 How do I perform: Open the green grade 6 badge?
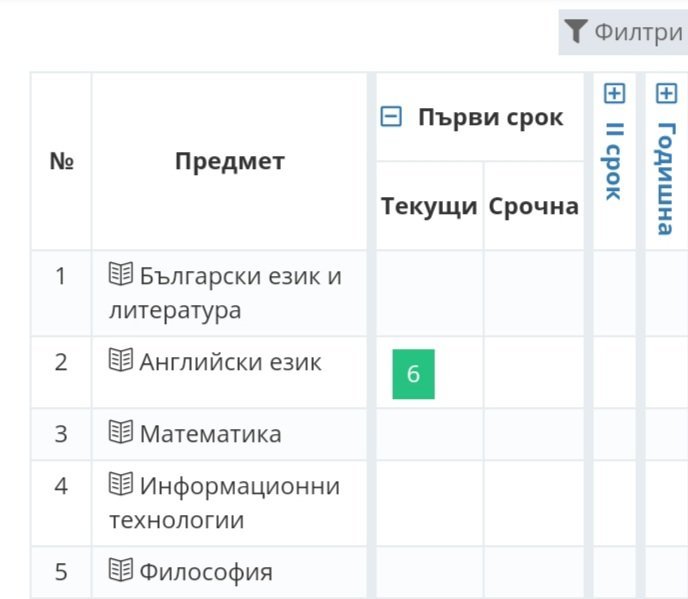coord(413,374)
